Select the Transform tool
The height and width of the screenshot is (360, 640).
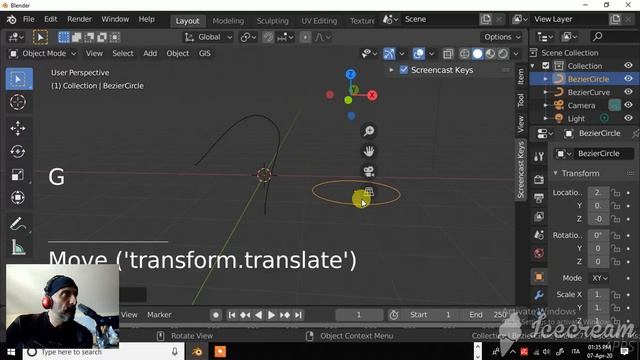[x=18, y=198]
